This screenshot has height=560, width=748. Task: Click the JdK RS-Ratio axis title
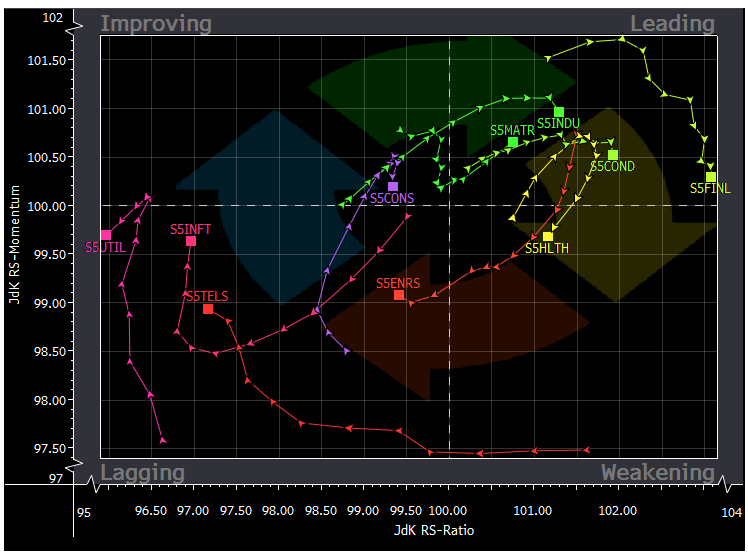(434, 530)
